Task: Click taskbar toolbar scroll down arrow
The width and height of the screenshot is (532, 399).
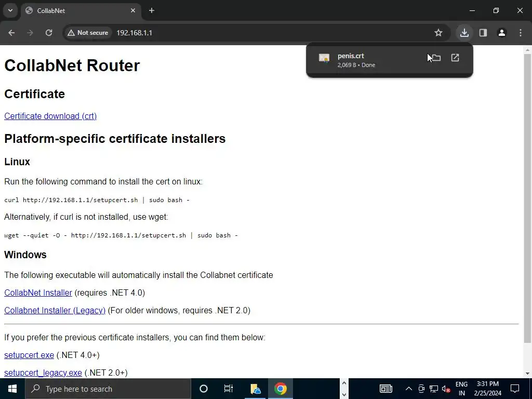Action: pos(344,394)
